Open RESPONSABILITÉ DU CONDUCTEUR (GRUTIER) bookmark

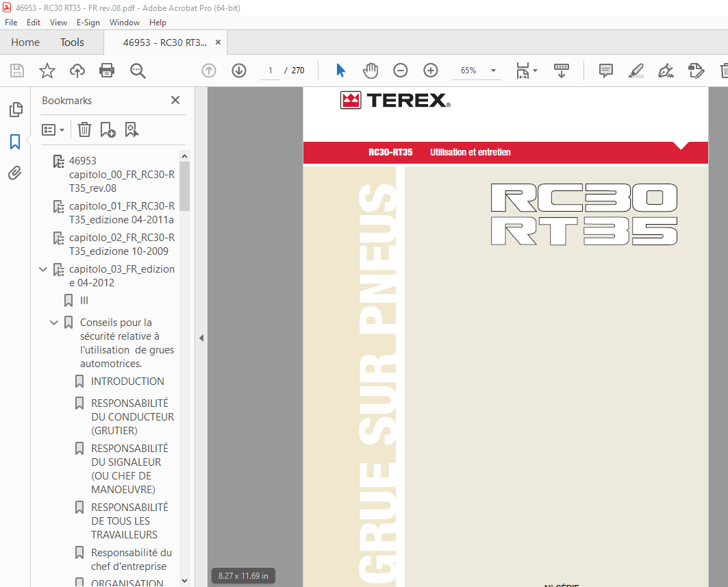pos(132,416)
